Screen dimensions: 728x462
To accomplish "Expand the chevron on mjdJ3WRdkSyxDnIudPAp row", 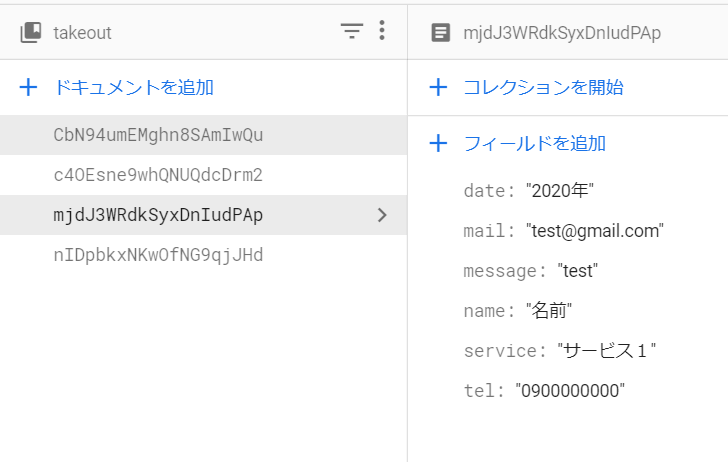I will click(x=381, y=215).
